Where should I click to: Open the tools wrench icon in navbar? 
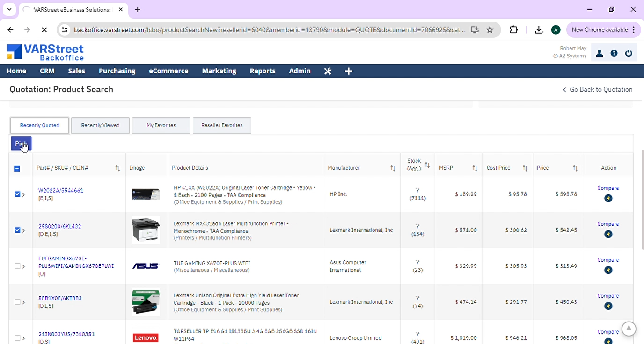pos(328,71)
